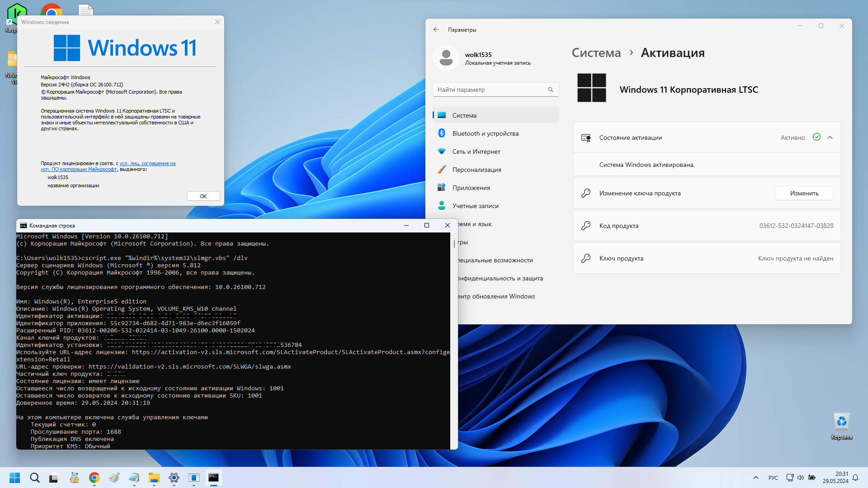Show hidden tray icons chevron
The height and width of the screenshot is (488, 868).
755,478
